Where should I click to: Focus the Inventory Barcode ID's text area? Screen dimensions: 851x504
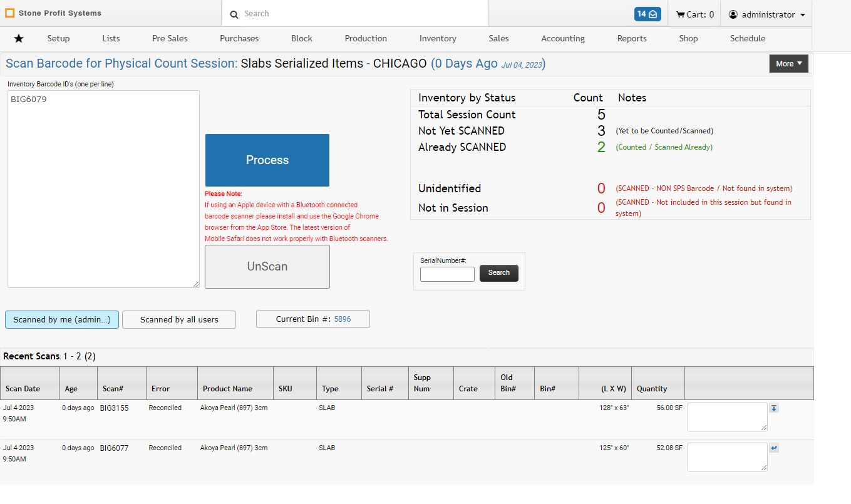pos(103,189)
